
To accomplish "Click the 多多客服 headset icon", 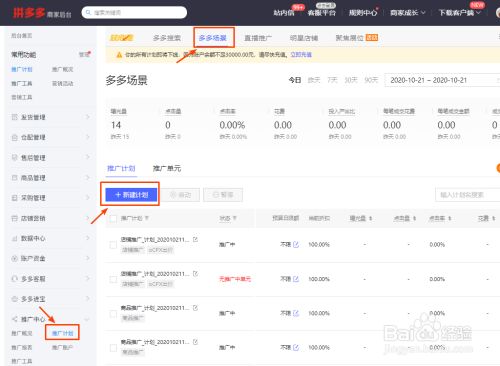I will 14,279.
